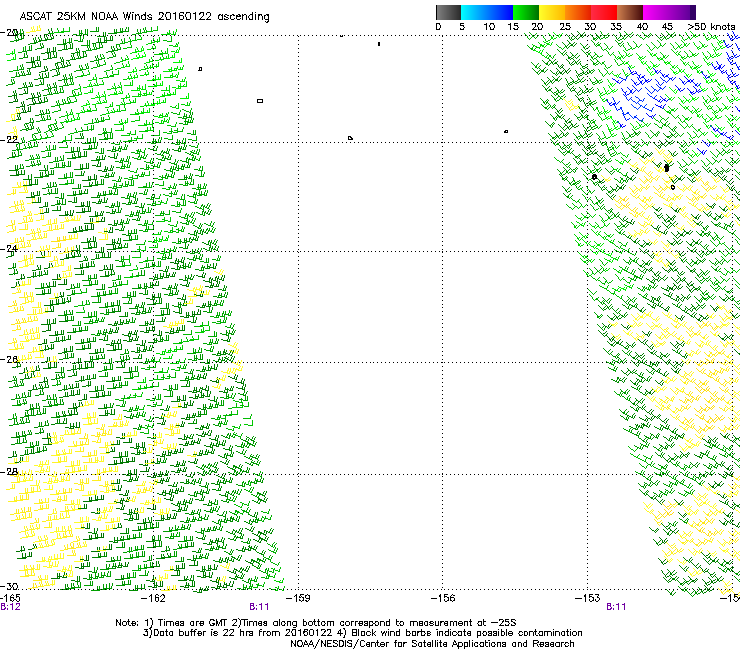
Task: Select the yellow 20-25 knots legend swatch
Action: tap(552, 12)
